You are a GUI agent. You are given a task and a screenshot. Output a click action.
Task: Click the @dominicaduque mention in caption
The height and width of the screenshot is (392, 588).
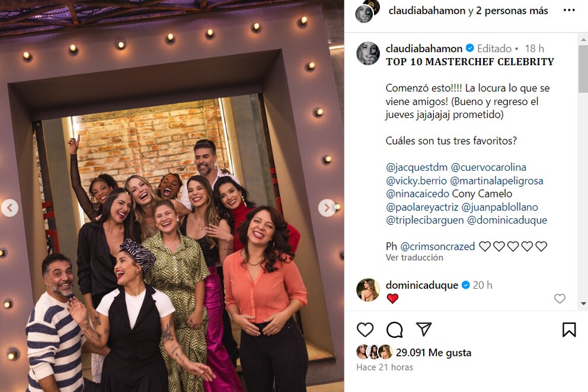tap(507, 220)
